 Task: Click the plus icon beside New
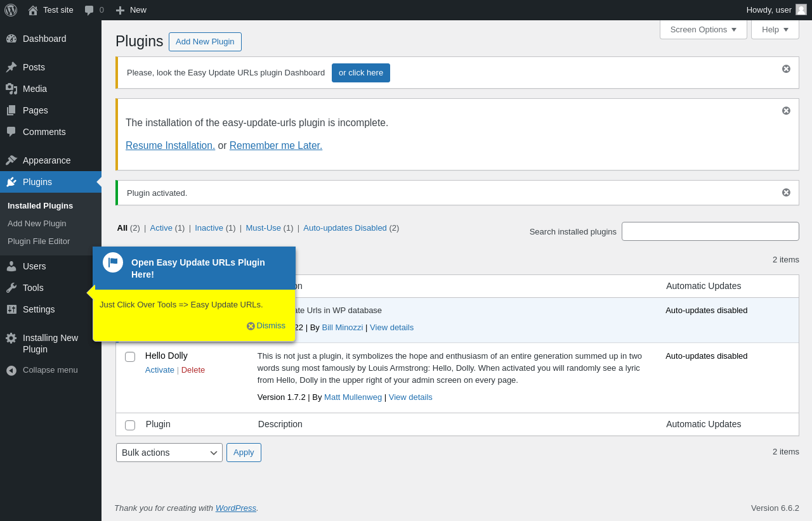pyautogui.click(x=120, y=10)
